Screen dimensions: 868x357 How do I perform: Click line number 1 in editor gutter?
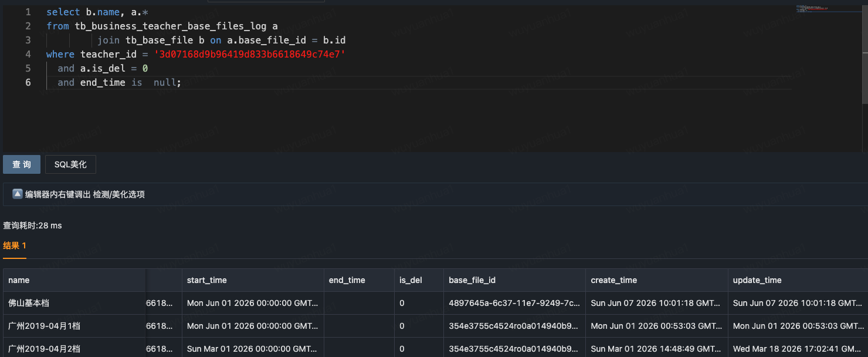28,12
